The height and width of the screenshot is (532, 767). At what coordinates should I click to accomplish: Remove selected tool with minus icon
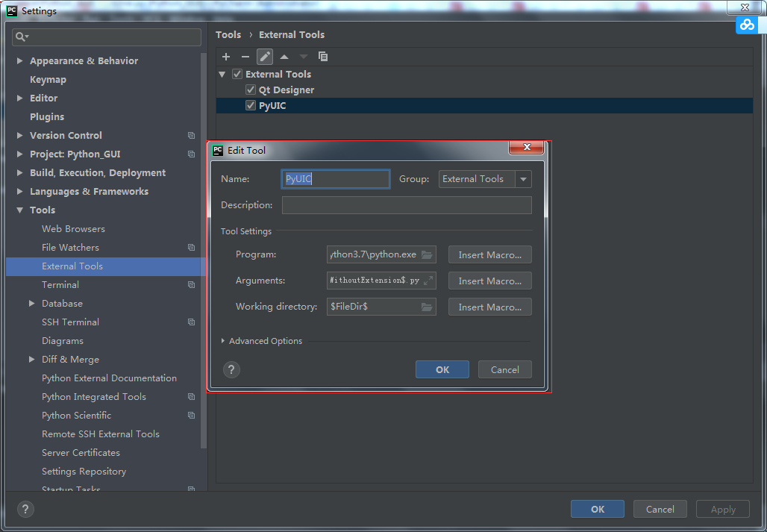(x=245, y=57)
